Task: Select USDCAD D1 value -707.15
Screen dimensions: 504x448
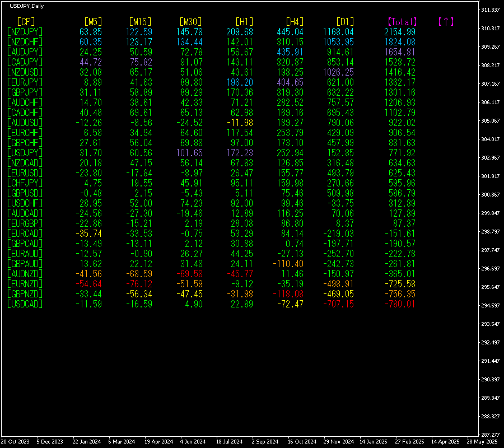Action: click(x=338, y=304)
